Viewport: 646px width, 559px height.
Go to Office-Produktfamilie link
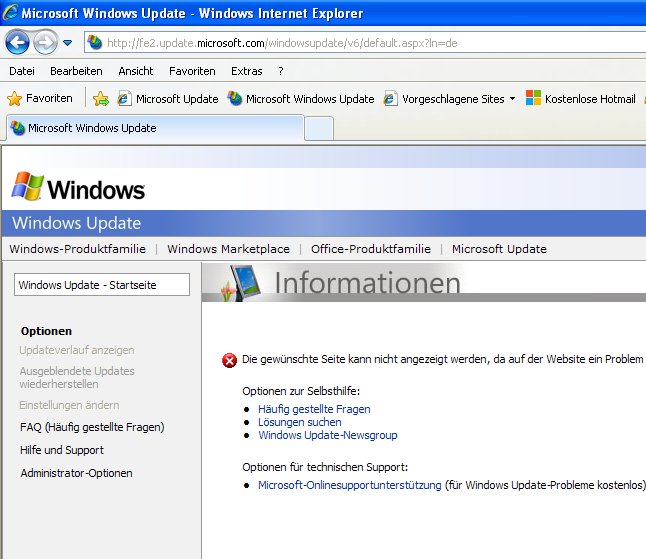tap(371, 249)
